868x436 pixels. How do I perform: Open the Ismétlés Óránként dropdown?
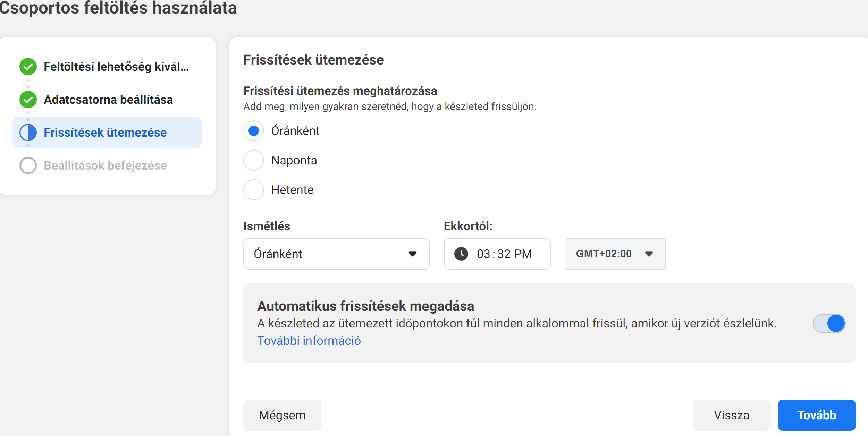pyautogui.click(x=336, y=254)
